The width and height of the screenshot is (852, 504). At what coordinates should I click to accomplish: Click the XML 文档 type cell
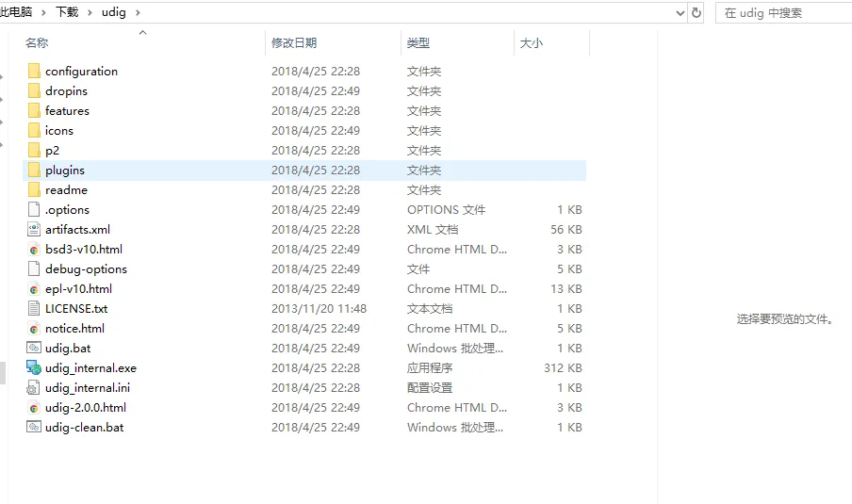pos(433,229)
